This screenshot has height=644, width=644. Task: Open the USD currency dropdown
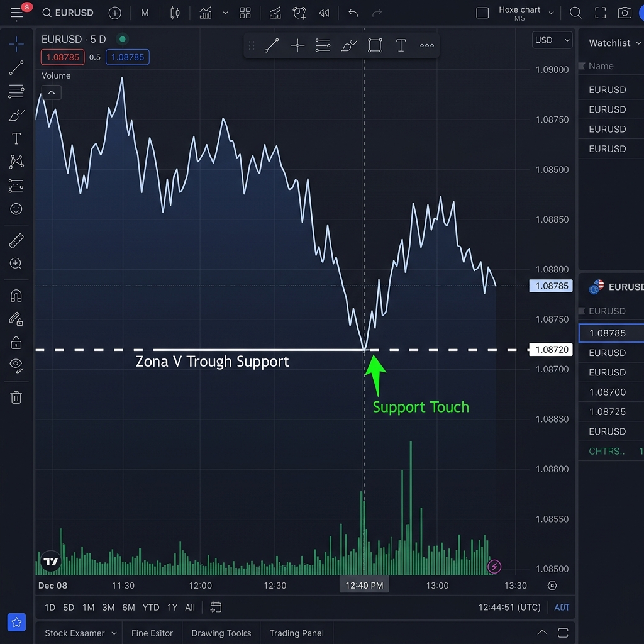(x=552, y=40)
